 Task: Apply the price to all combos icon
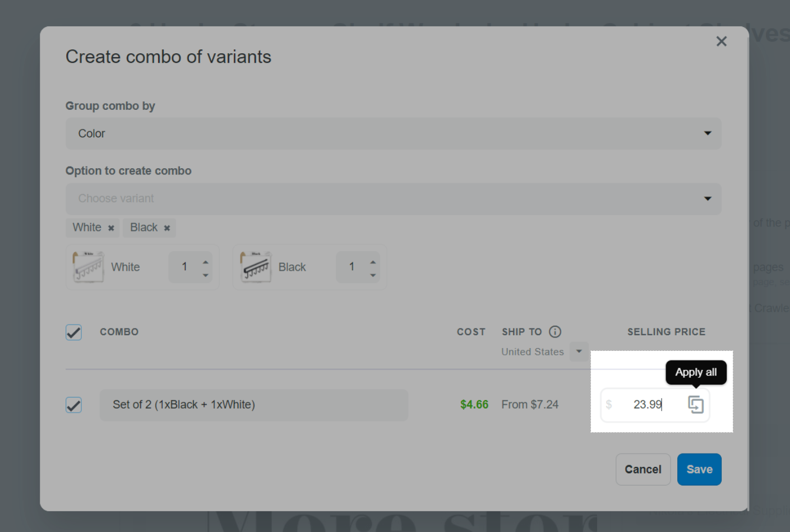tap(696, 405)
